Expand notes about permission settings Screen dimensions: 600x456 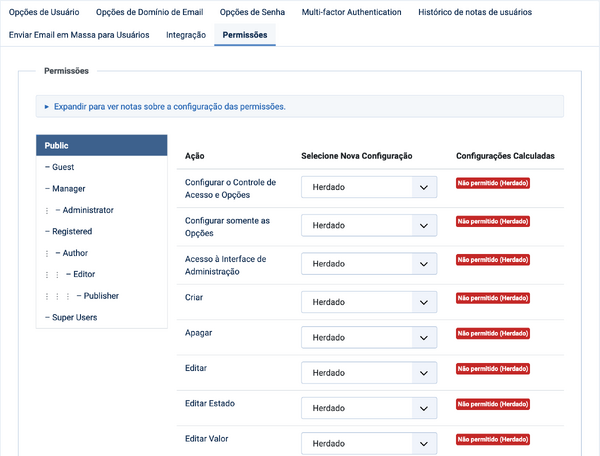[170, 106]
